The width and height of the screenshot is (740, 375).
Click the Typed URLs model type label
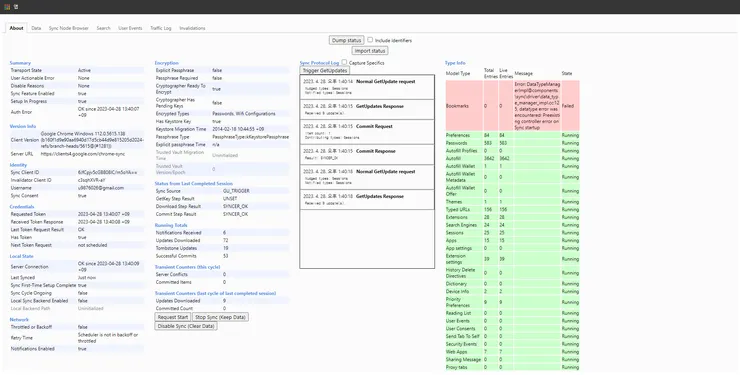(458, 209)
